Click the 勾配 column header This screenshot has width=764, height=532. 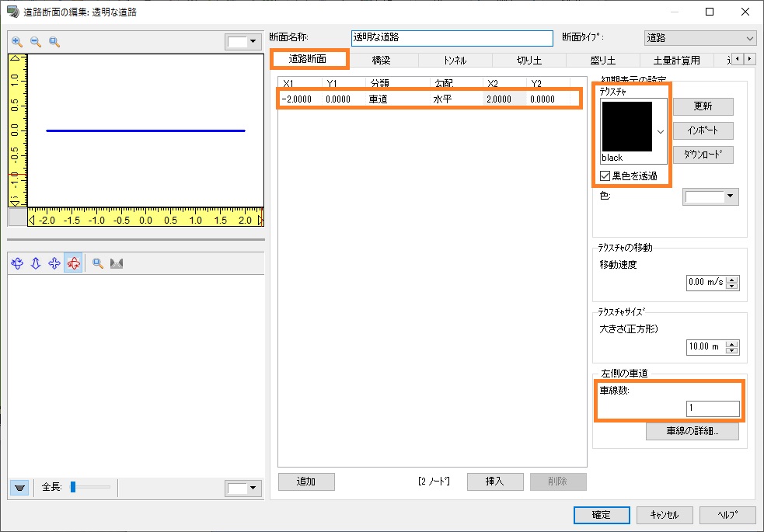(456, 83)
